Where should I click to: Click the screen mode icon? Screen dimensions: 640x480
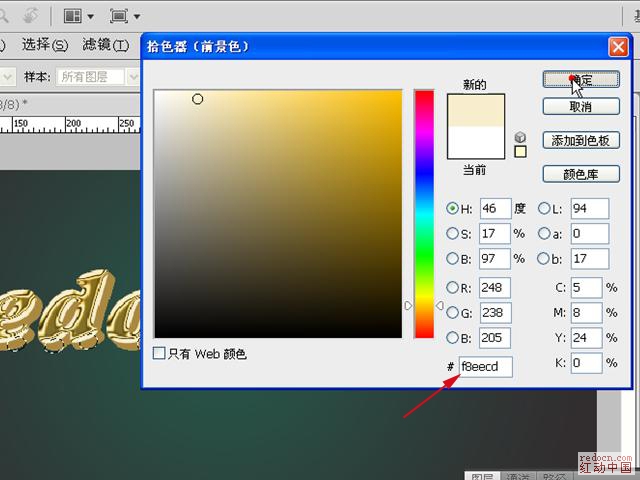(119, 16)
